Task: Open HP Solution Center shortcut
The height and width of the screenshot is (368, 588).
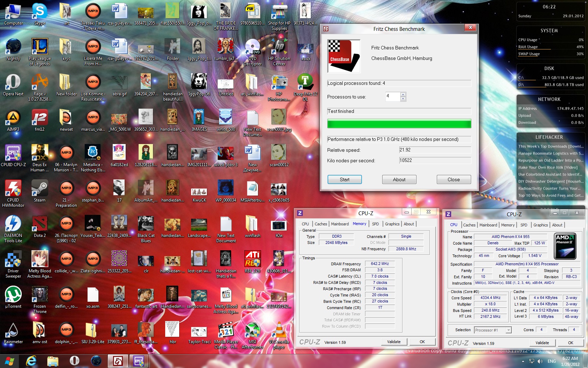Action: (x=279, y=52)
